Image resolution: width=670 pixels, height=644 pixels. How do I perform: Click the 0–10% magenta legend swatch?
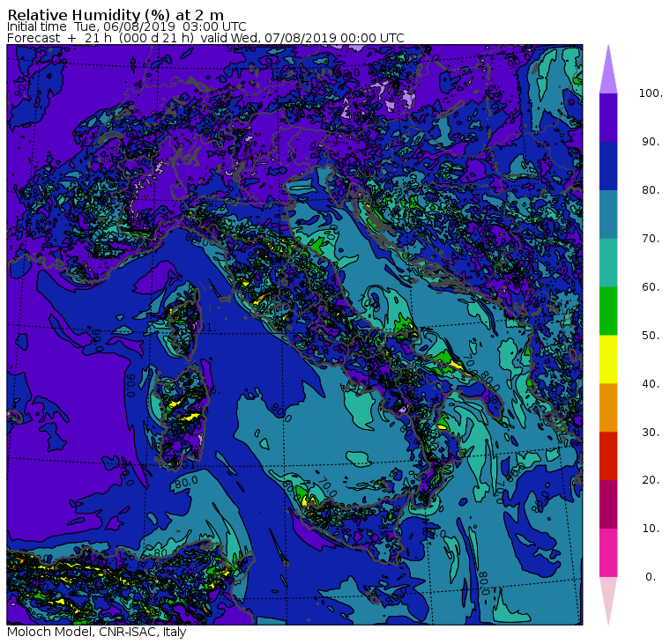tap(608, 553)
